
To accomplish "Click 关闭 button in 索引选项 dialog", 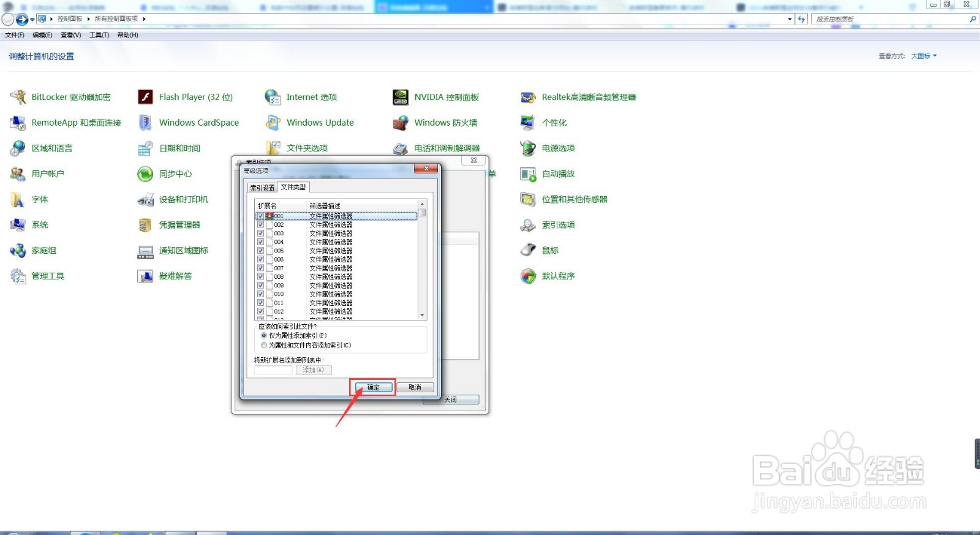I will tap(451, 400).
